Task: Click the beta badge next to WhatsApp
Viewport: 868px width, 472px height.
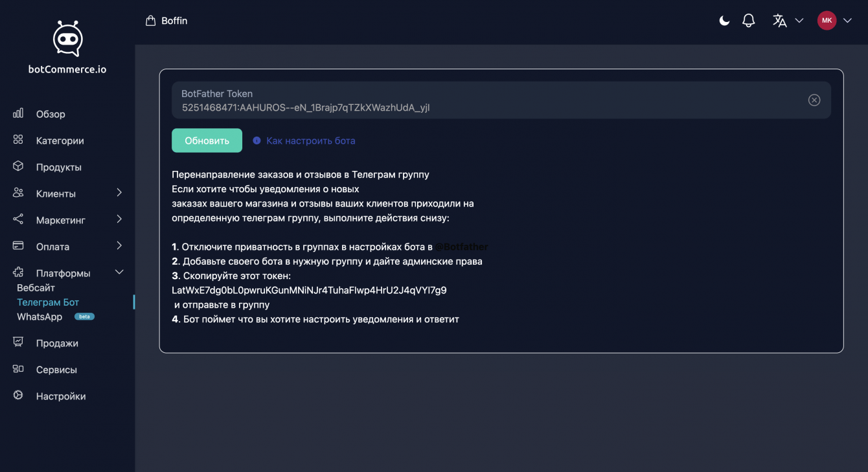Action: click(x=84, y=317)
